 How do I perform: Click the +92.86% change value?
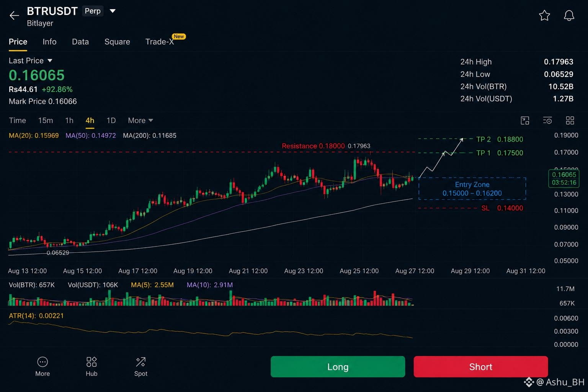57,89
